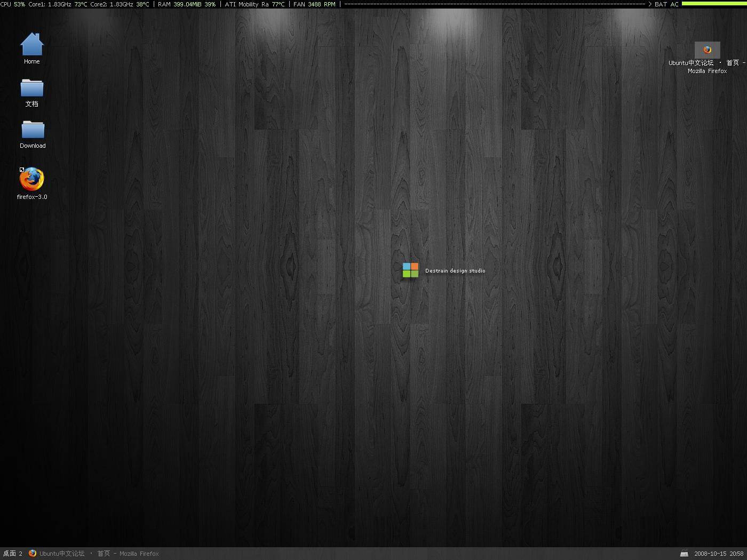Click Firefox icon in bottom taskbar
The height and width of the screenshot is (560, 747).
click(33, 554)
